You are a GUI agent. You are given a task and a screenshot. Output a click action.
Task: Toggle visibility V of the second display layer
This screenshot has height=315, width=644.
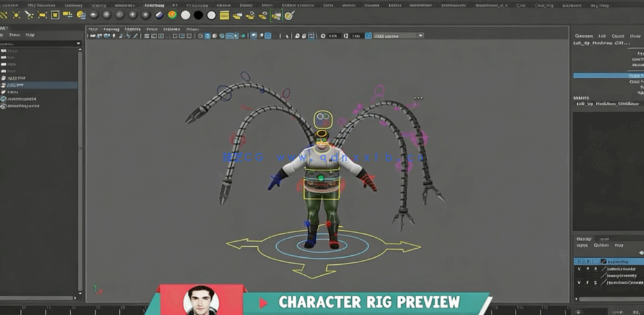[579, 269]
